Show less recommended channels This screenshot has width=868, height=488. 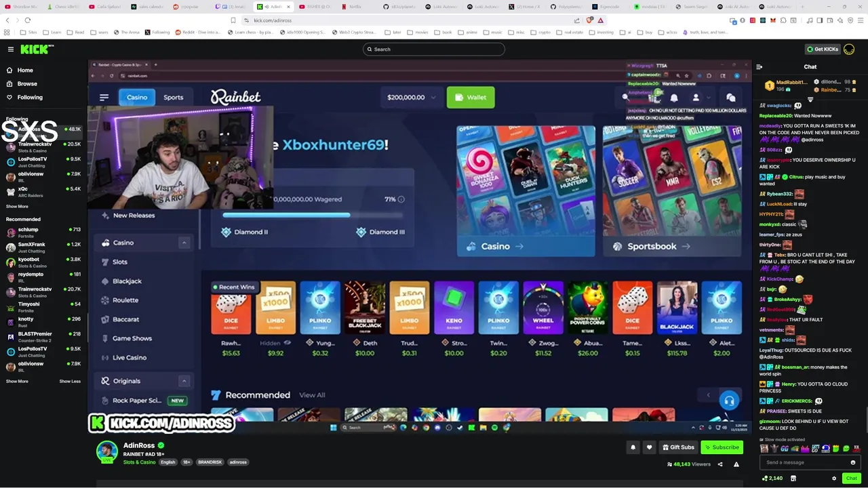pyautogui.click(x=70, y=381)
